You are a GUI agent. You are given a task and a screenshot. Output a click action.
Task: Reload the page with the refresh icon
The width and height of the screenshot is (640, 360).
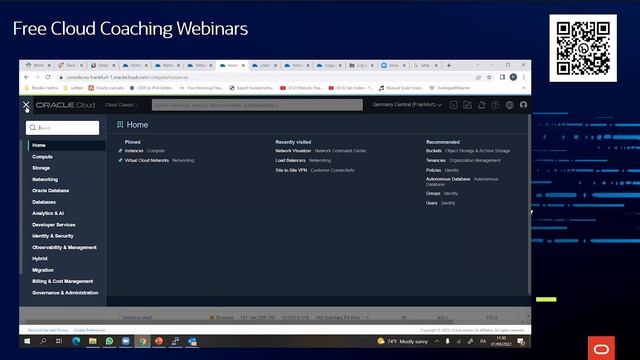coord(48,77)
